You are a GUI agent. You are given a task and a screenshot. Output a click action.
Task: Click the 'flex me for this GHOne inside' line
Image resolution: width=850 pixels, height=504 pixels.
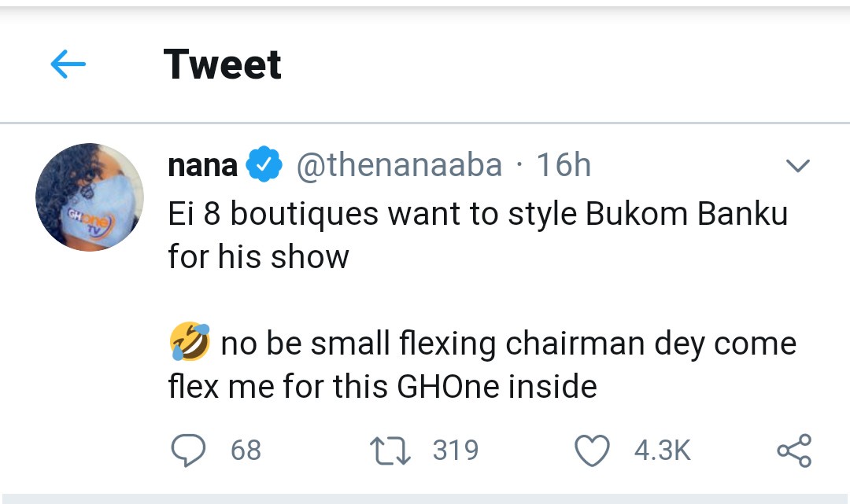coord(382,386)
